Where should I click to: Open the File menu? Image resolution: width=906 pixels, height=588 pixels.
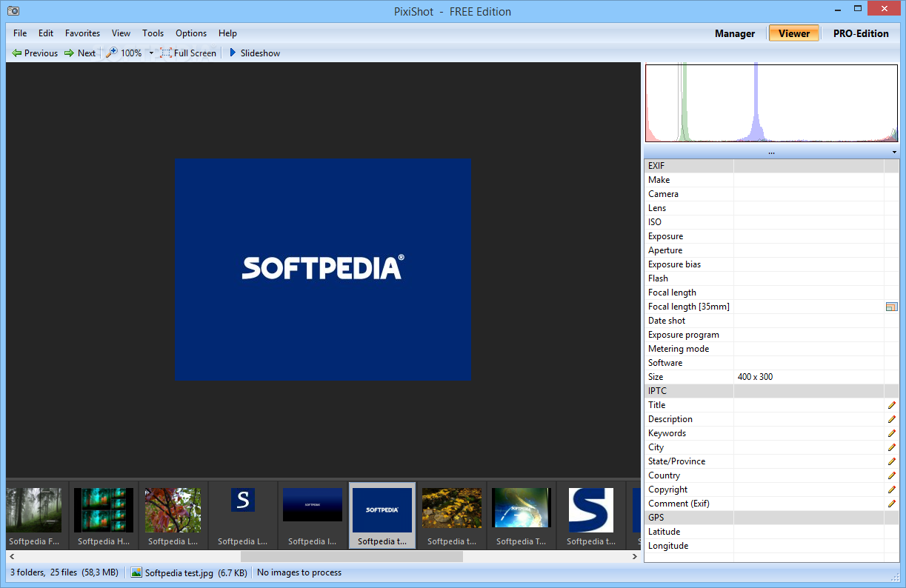tap(20, 33)
